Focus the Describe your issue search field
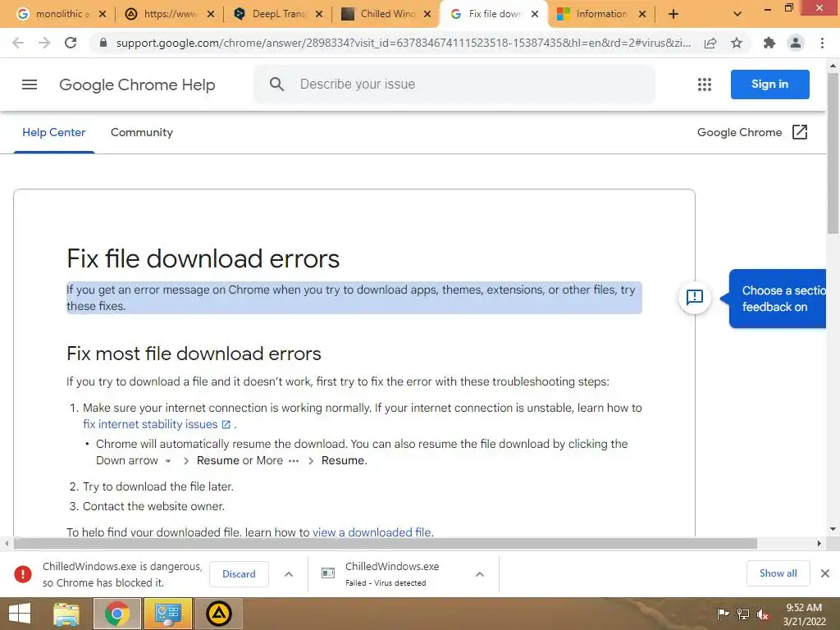840x630 pixels. (x=454, y=84)
